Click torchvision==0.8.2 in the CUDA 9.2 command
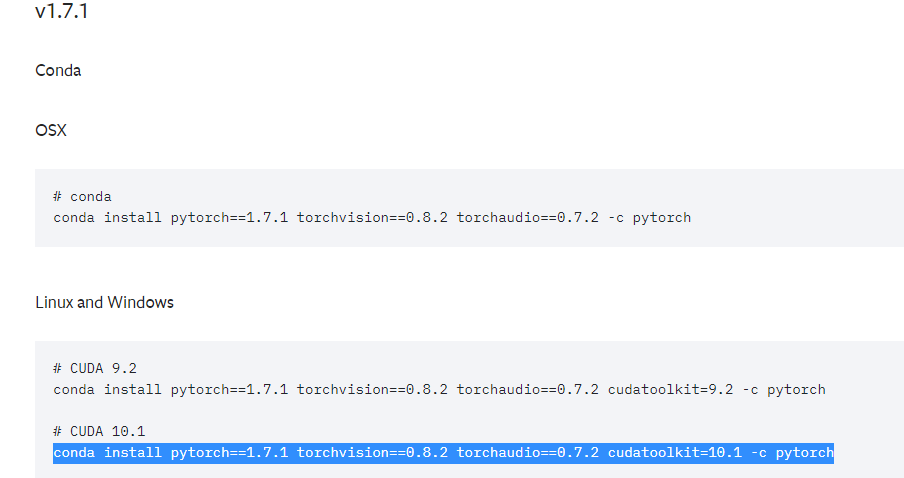904x478 pixels. tap(372, 390)
